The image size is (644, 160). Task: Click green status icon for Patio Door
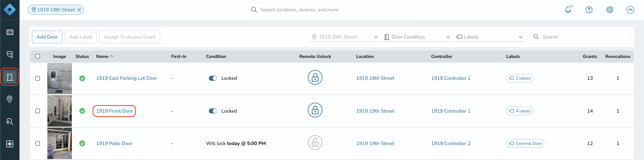(82, 144)
